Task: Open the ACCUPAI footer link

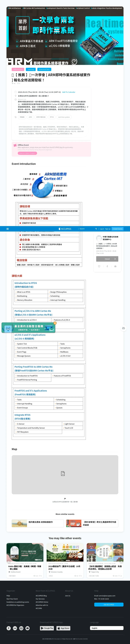Action: pyautogui.click(x=39, y=608)
